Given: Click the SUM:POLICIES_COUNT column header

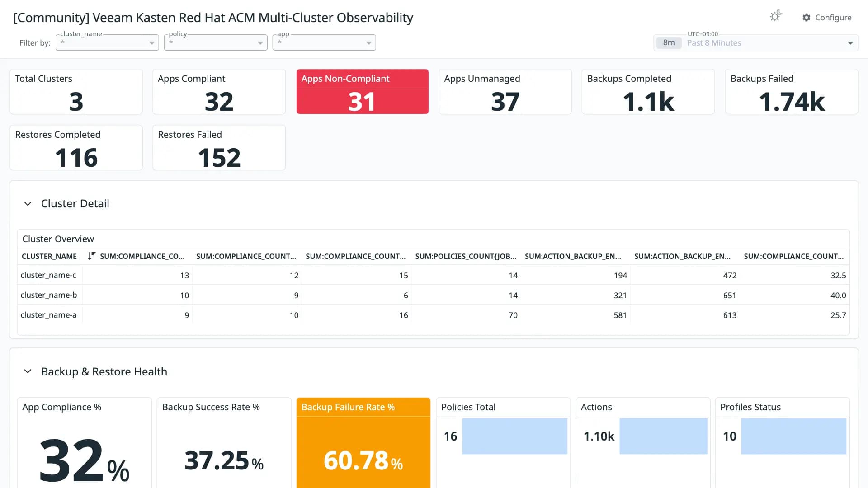Looking at the screenshot, I should pos(466,256).
